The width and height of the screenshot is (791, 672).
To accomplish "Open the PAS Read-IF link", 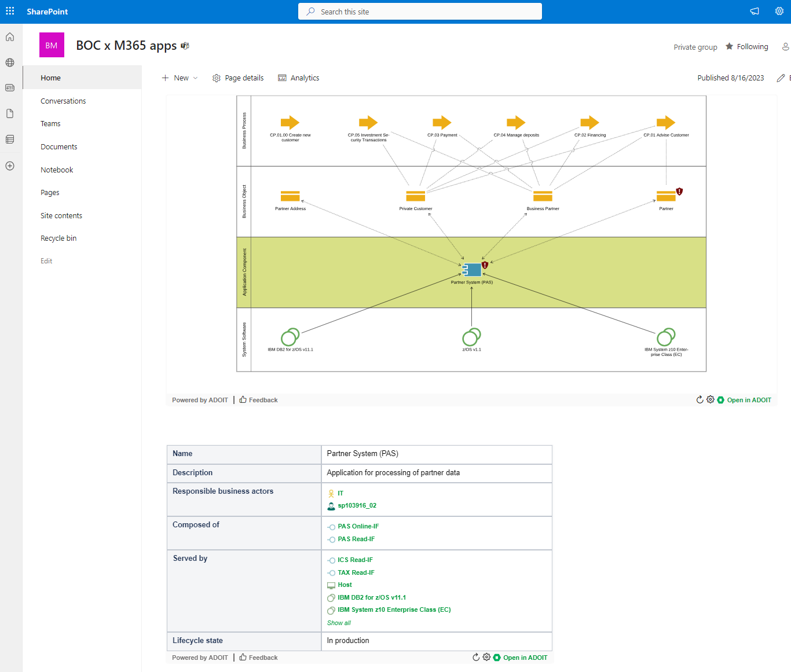I will (356, 539).
